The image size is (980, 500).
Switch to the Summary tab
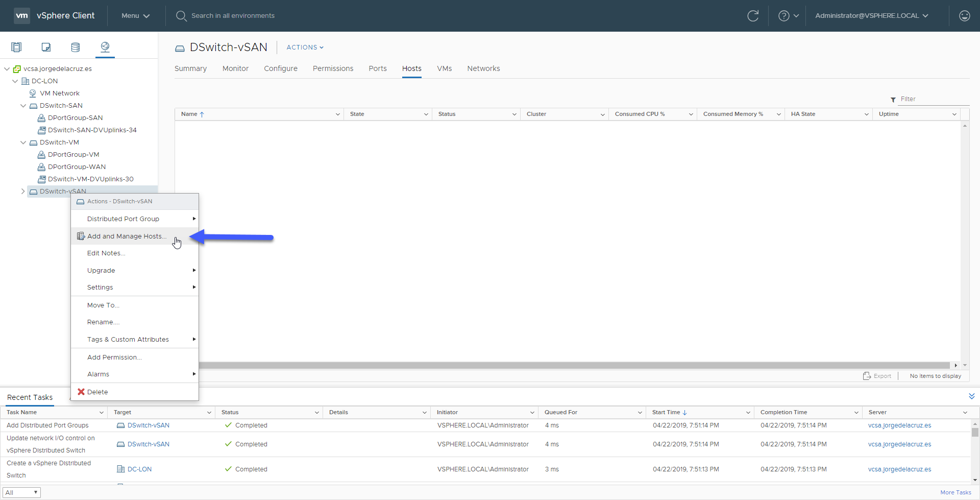[x=190, y=68]
